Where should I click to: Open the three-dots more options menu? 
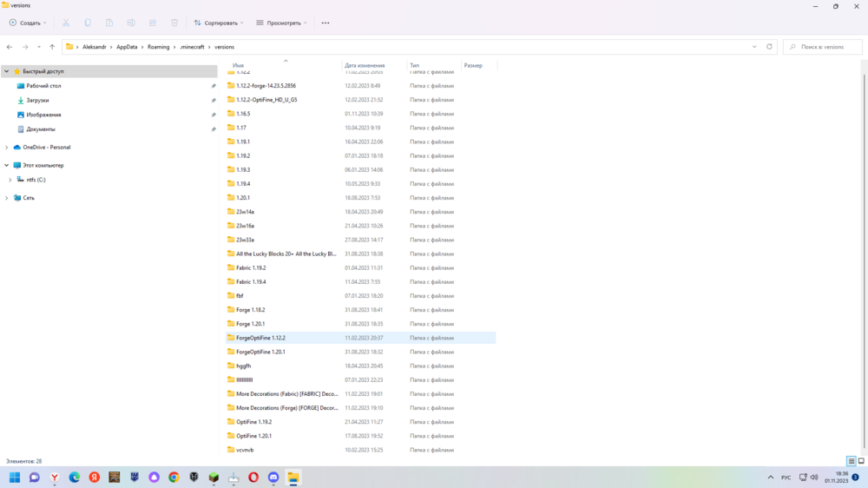click(325, 23)
